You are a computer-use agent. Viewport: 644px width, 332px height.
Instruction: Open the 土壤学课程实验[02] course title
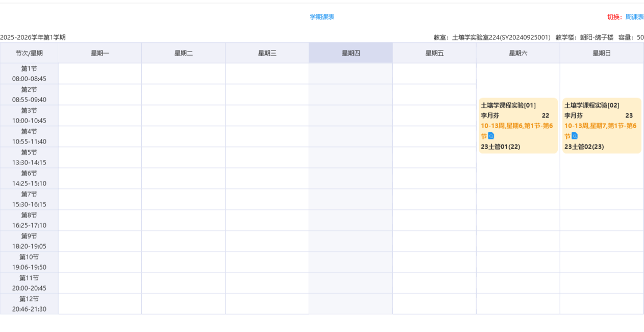(x=592, y=105)
